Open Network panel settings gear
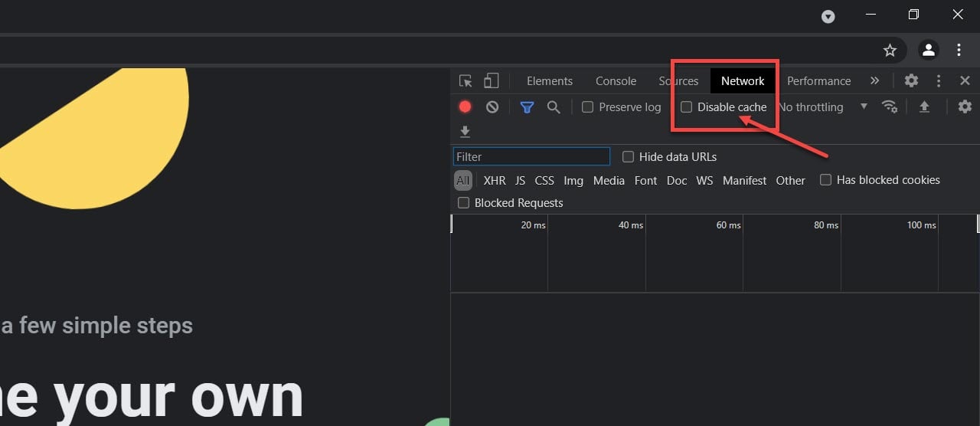Image resolution: width=980 pixels, height=426 pixels. (x=965, y=107)
